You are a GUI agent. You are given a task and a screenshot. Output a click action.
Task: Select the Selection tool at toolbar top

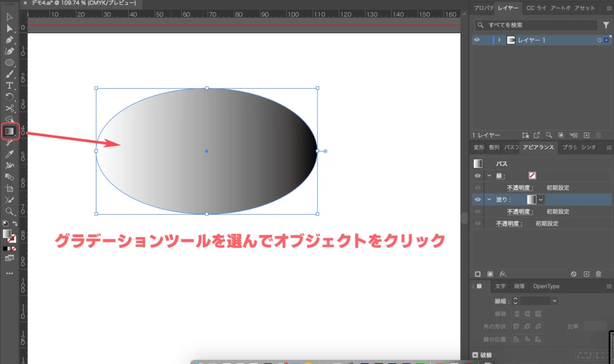click(9, 17)
